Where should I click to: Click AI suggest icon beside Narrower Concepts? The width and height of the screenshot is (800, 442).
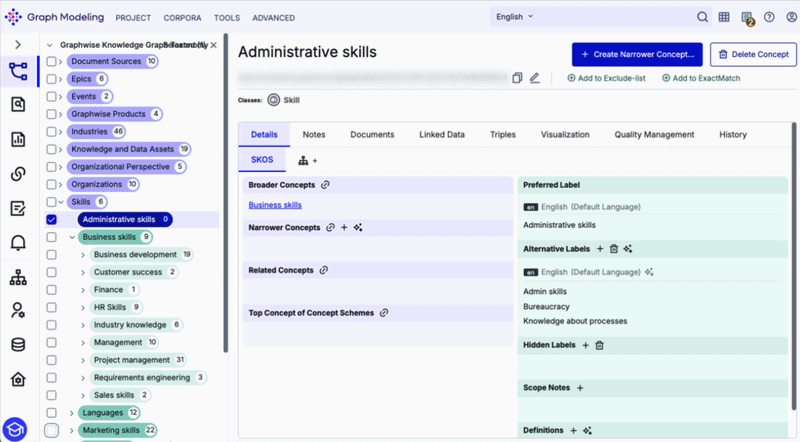point(358,228)
